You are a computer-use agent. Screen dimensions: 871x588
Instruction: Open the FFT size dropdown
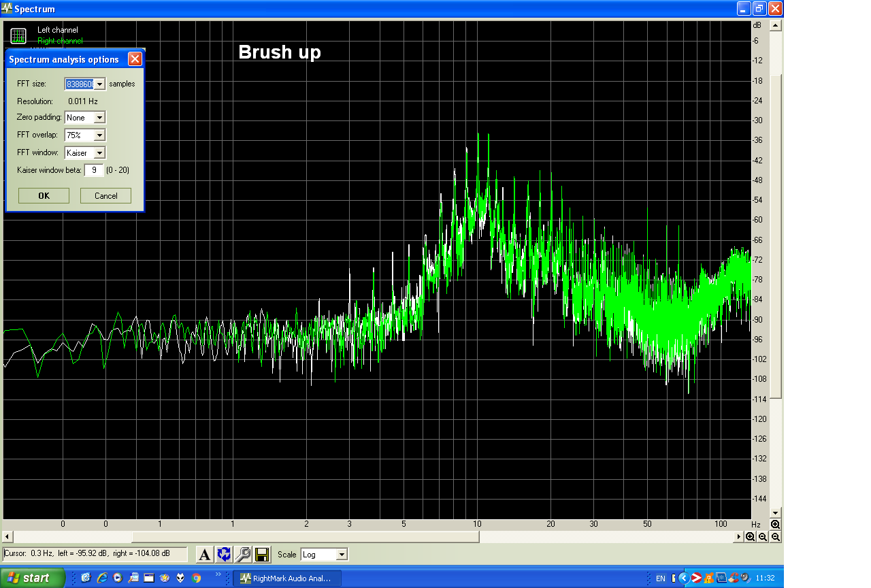[x=99, y=84]
